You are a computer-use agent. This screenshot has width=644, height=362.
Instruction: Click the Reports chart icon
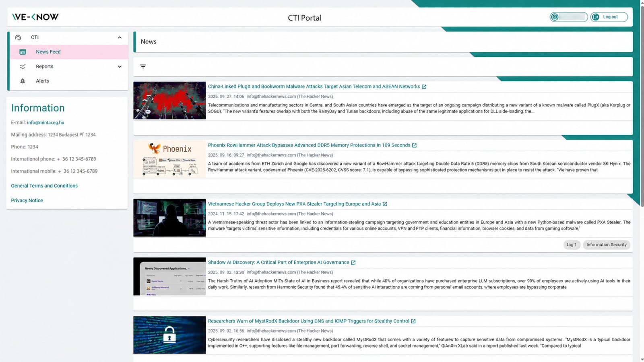click(23, 67)
